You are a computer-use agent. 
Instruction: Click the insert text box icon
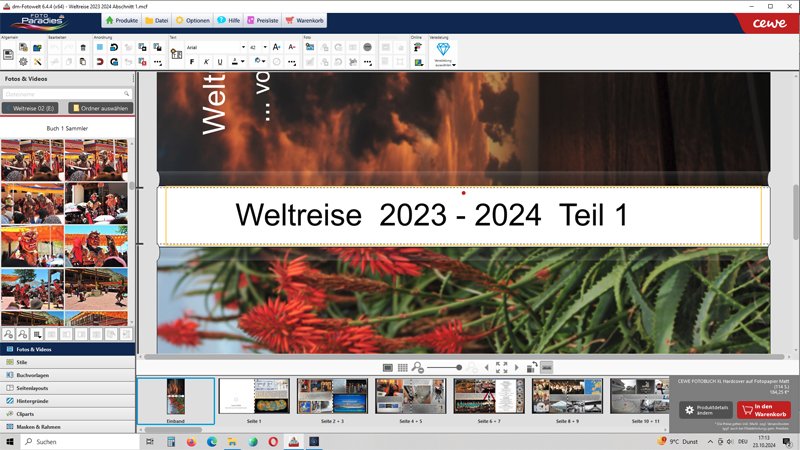coord(177,54)
